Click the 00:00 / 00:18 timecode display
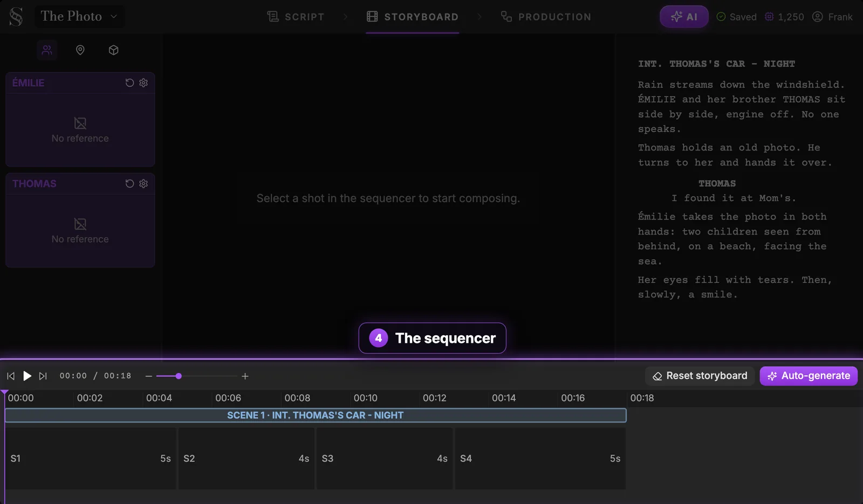 [95, 376]
